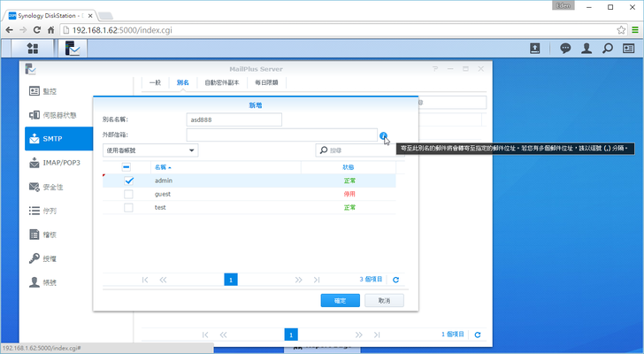This screenshot has width=644, height=354.
Task: Cancel the dialog with 取消
Action: (384, 301)
